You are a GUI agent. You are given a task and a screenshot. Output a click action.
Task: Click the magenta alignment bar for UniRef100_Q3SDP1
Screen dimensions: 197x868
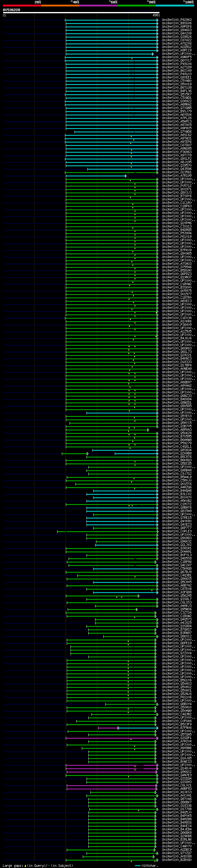(x=112, y=738)
